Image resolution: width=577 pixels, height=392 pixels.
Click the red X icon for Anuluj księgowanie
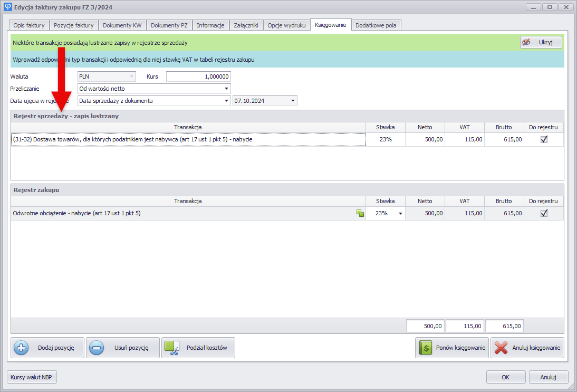click(501, 348)
